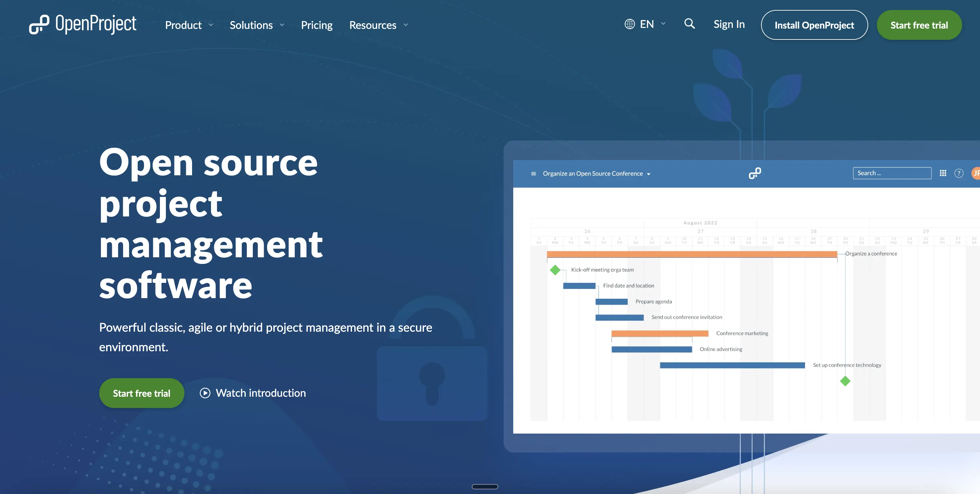Click the Search field in the Gantt preview
Screen dimensions: 980x494
(x=892, y=173)
